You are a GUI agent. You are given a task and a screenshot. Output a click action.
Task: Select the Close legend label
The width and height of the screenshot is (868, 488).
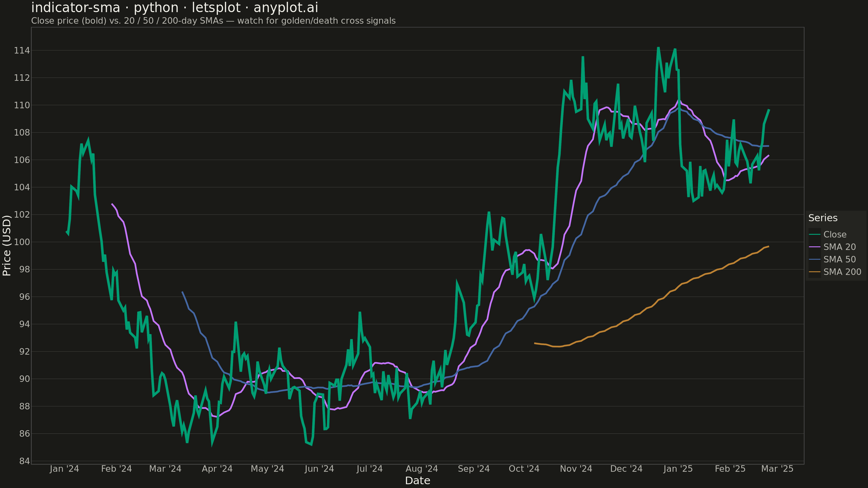point(835,234)
